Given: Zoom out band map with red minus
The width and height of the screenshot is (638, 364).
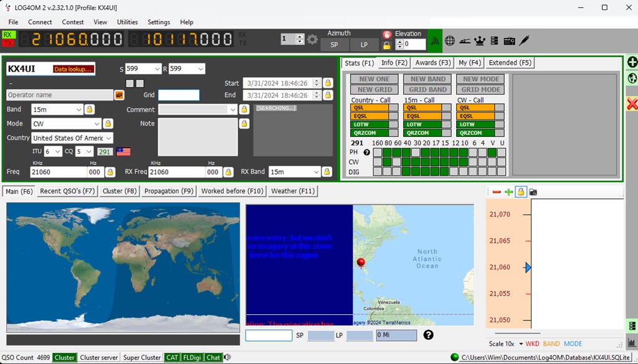Looking at the screenshot, I should tap(497, 192).
